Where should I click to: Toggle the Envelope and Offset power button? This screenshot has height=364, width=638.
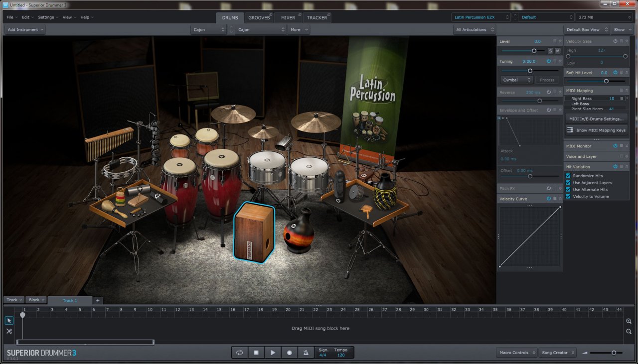coord(548,110)
